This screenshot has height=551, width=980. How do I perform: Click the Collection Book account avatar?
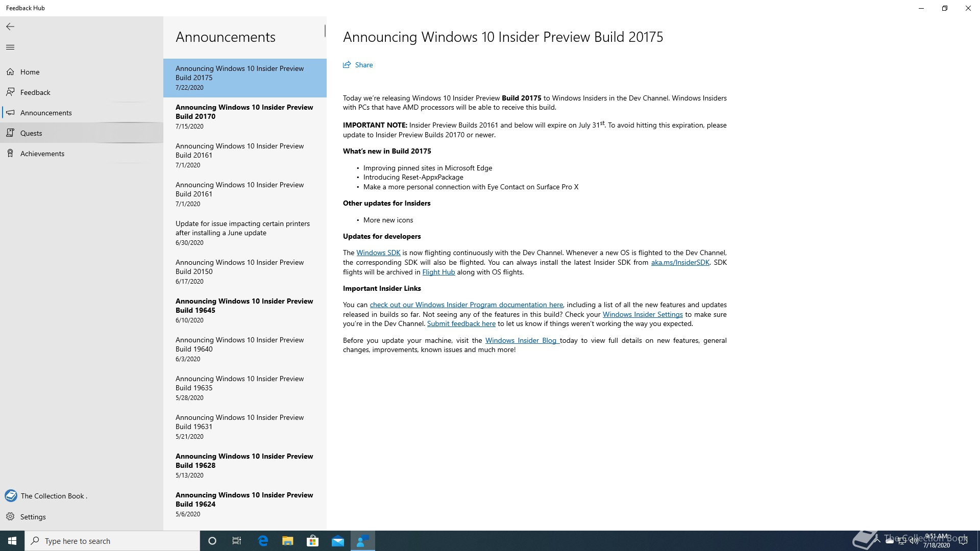11,496
